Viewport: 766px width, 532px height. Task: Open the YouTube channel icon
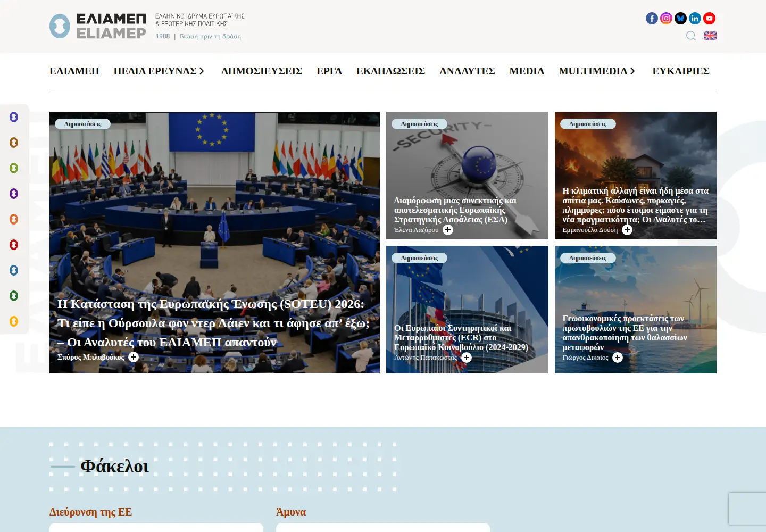tap(709, 19)
